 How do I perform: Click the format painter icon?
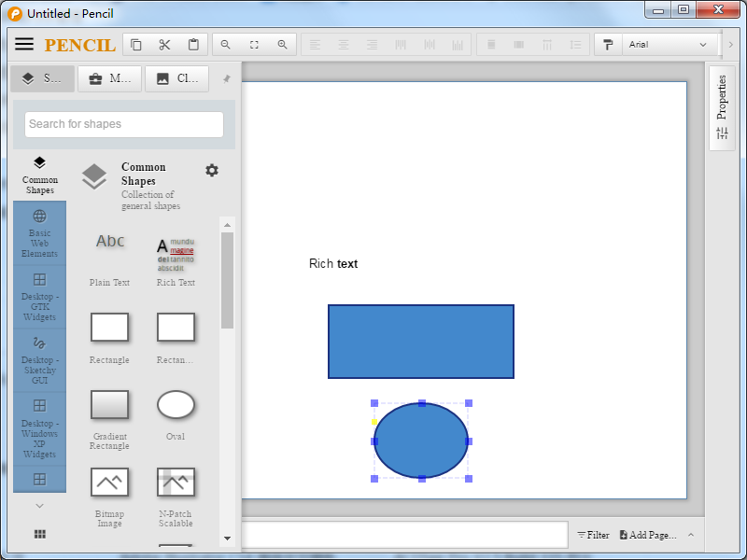click(609, 45)
